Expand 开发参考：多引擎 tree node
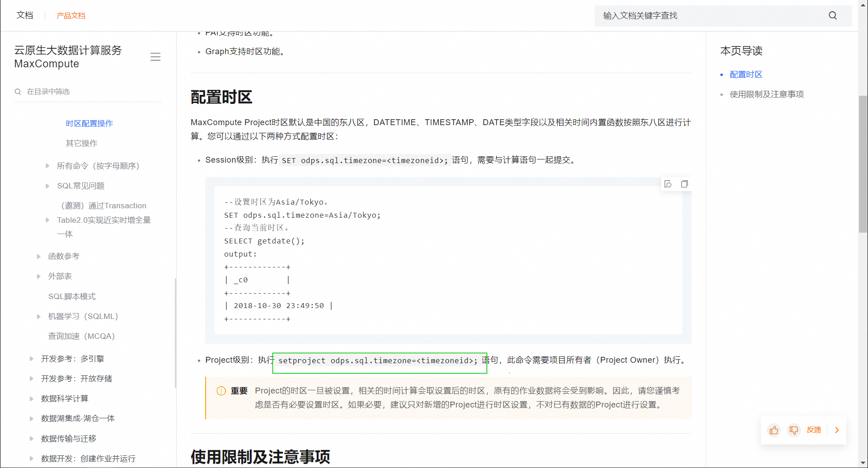This screenshot has height=468, width=868. point(32,359)
